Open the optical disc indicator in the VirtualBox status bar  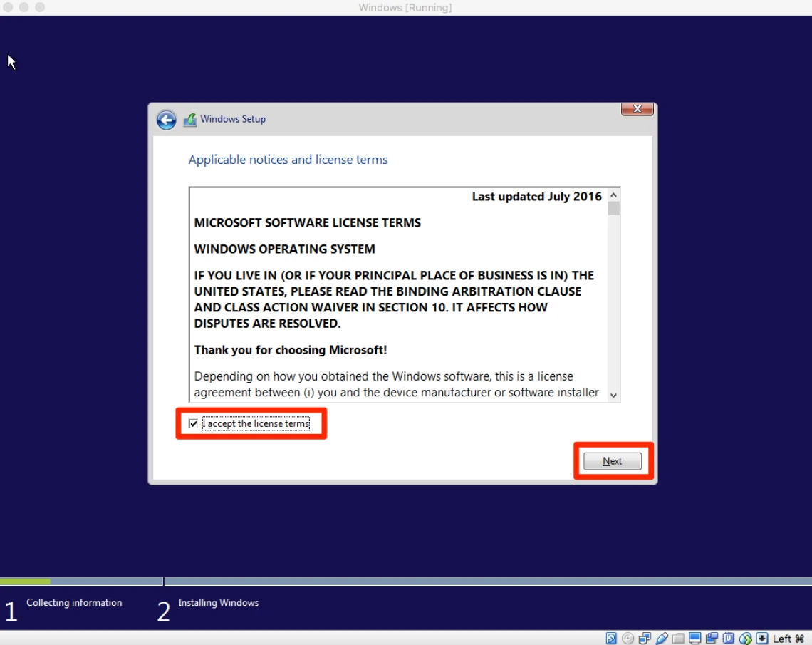coord(628,639)
